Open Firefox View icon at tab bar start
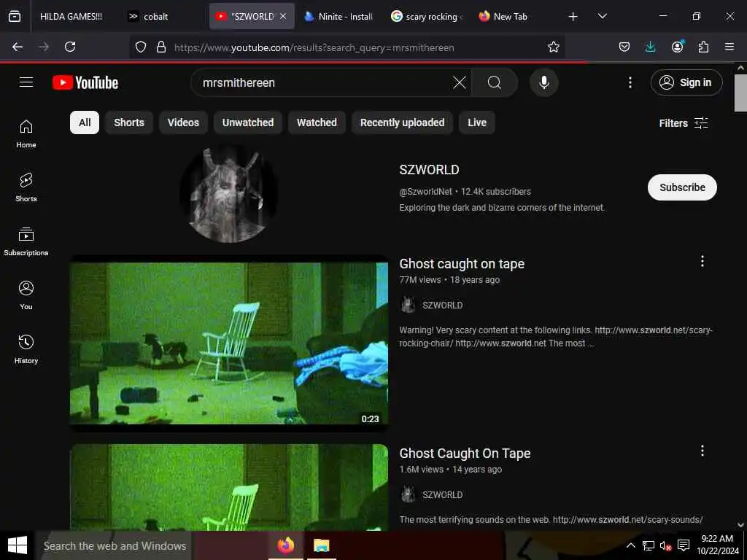747x560 pixels. pos(15,16)
